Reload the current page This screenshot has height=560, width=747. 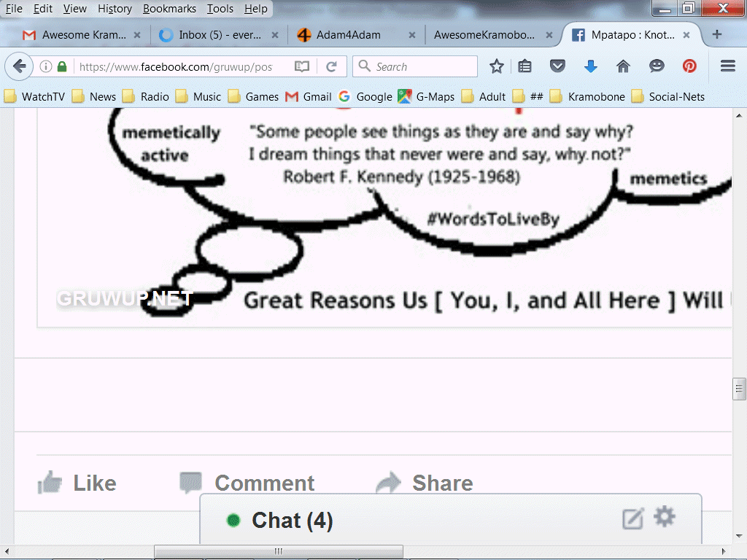coord(332,66)
